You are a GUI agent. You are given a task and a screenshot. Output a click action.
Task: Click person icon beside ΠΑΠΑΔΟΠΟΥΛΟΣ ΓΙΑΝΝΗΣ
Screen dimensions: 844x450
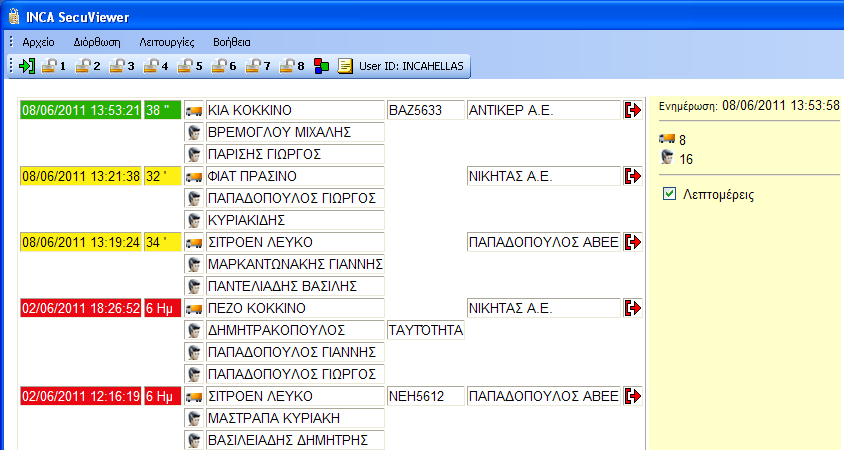194,353
